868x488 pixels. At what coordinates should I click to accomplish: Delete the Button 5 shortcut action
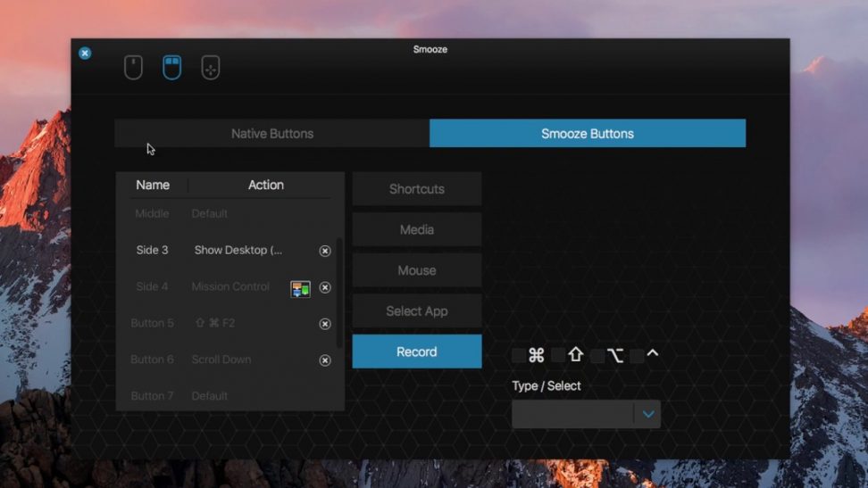tap(325, 324)
